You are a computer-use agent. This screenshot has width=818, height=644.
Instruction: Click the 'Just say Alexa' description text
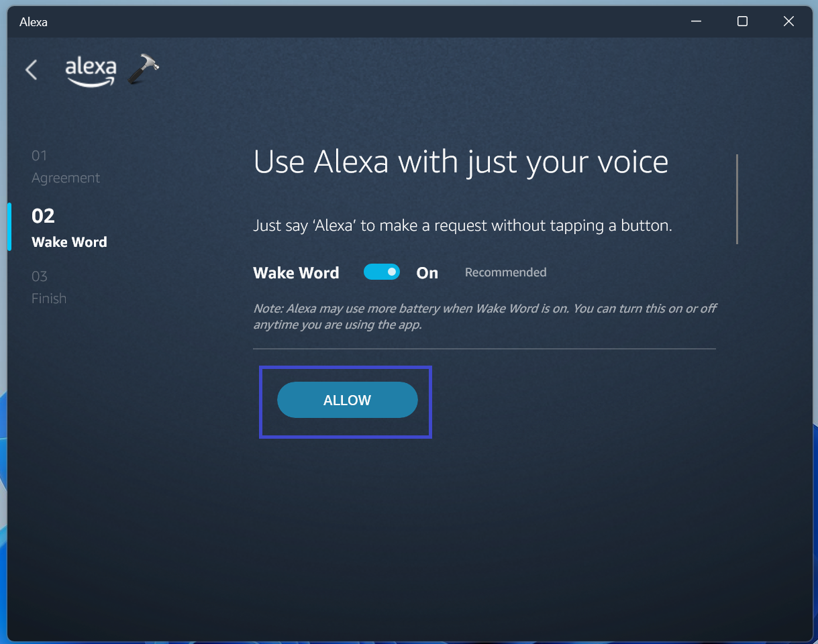pos(462,225)
